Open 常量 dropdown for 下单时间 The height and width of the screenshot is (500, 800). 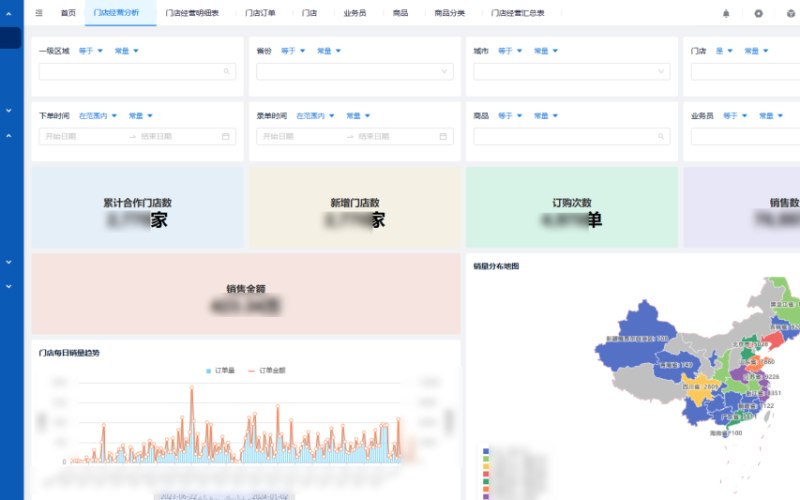pos(141,116)
